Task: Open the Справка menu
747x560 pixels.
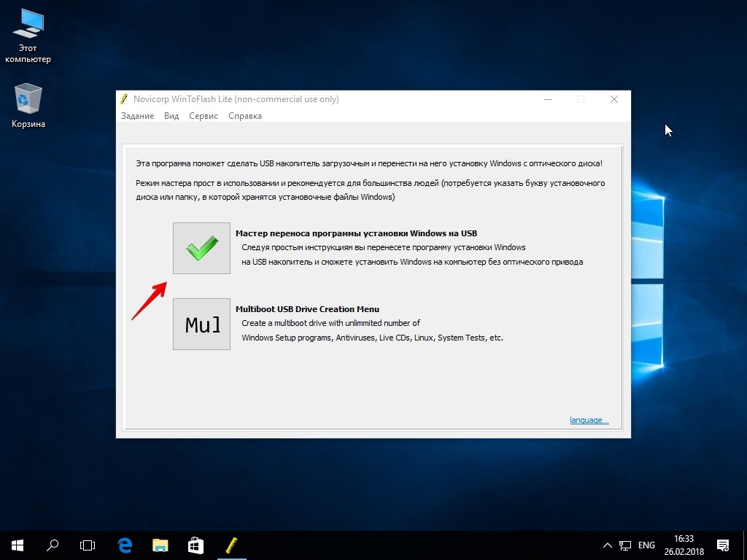Action: click(x=245, y=116)
